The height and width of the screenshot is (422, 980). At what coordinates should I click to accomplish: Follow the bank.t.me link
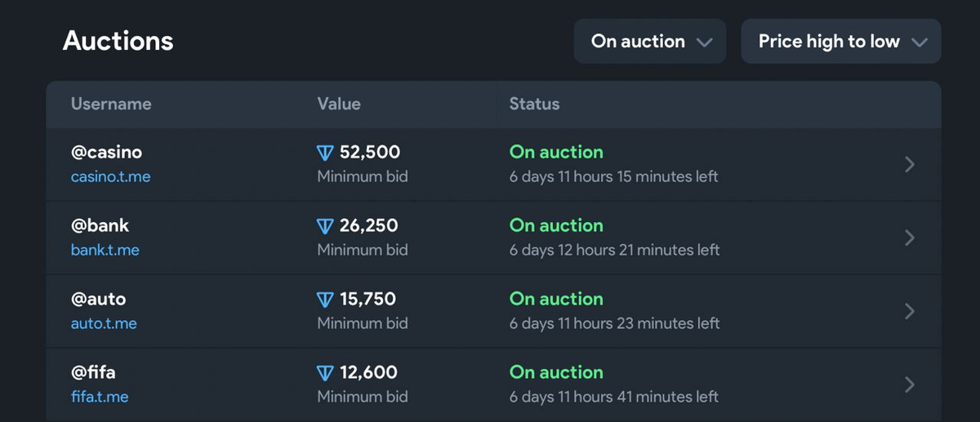105,250
